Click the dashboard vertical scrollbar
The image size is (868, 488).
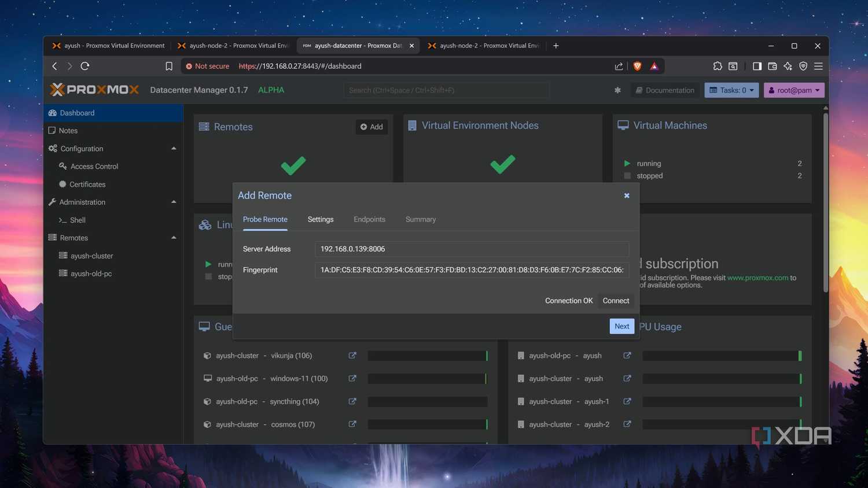pyautogui.click(x=825, y=202)
